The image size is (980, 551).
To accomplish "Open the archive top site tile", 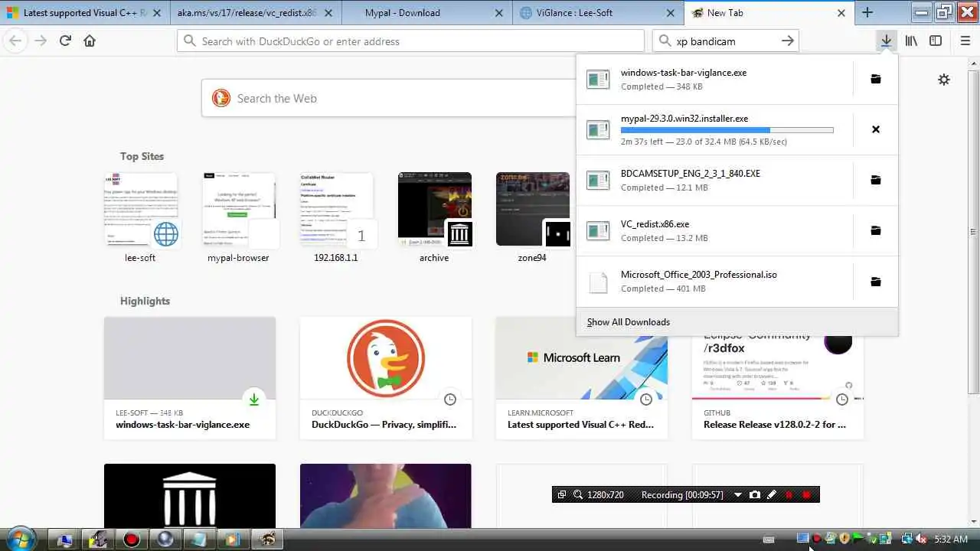I will click(434, 218).
